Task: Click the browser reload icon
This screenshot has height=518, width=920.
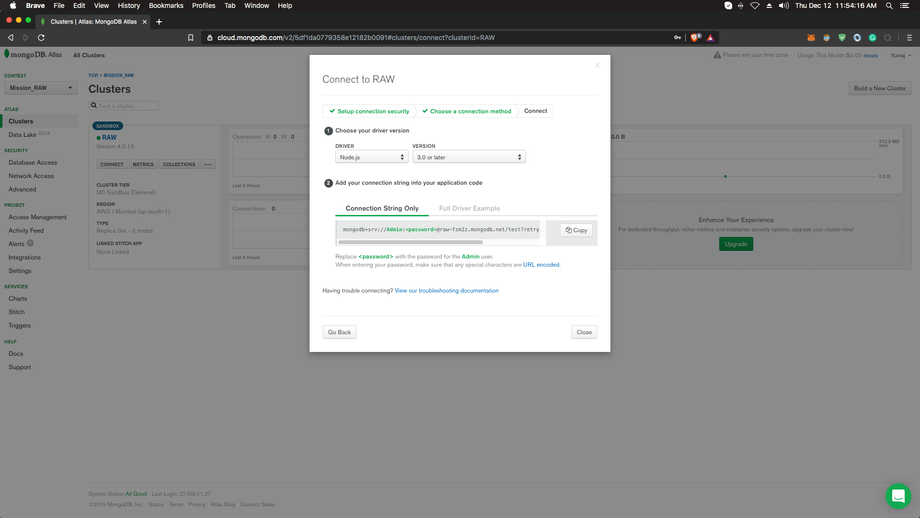Action: pos(41,38)
